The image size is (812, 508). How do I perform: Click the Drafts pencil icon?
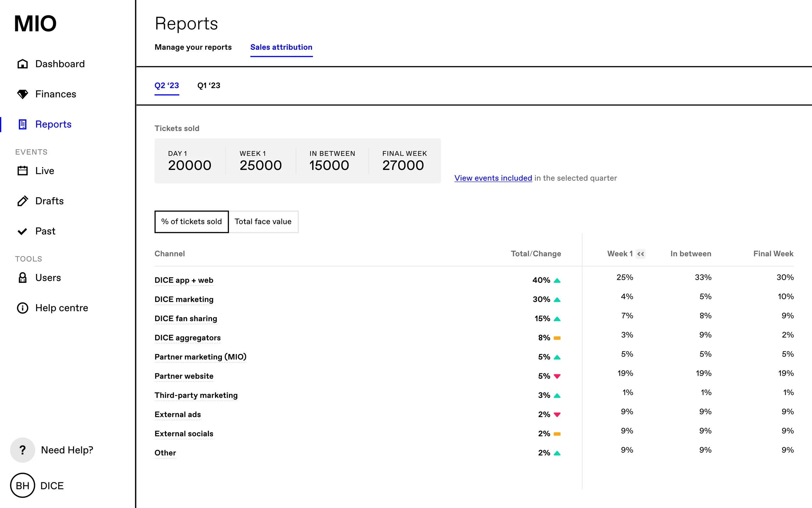tap(22, 201)
